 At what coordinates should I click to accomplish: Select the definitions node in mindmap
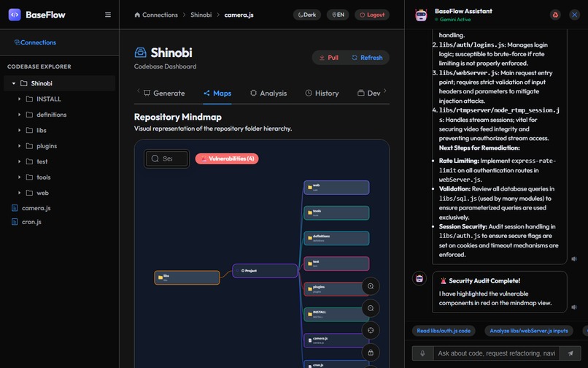[336, 238]
